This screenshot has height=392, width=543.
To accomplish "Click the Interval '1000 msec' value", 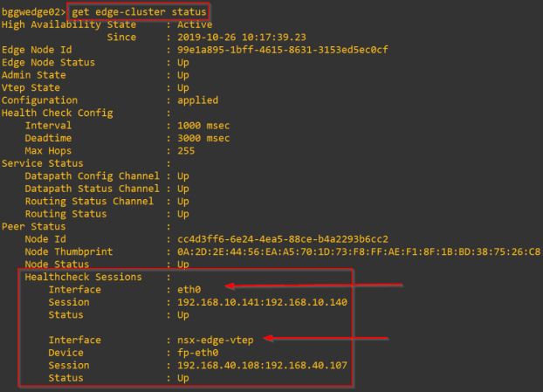I will point(203,126).
